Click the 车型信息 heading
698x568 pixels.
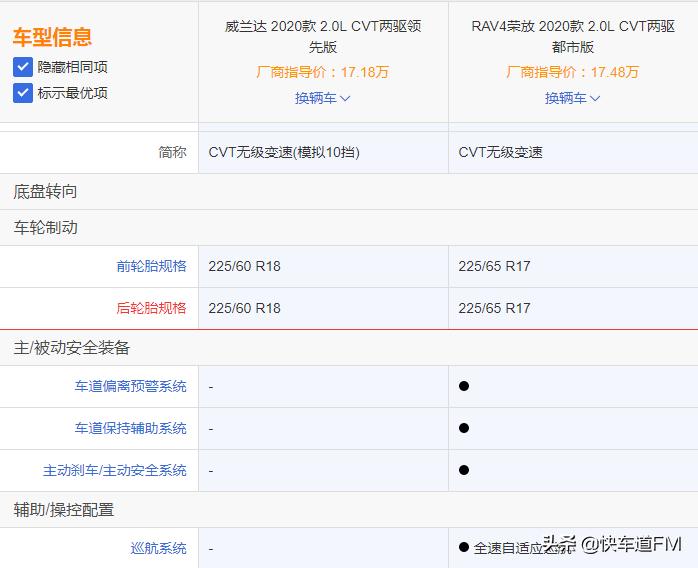pos(53,37)
